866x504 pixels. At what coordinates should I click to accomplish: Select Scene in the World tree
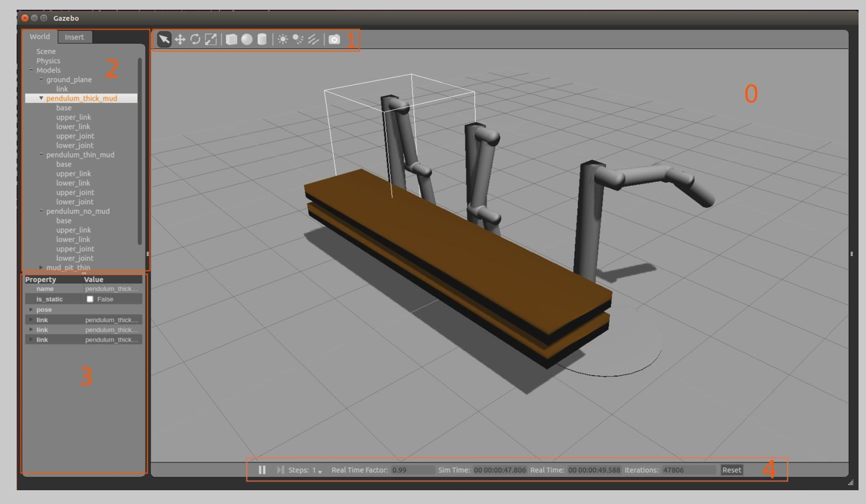tap(46, 51)
